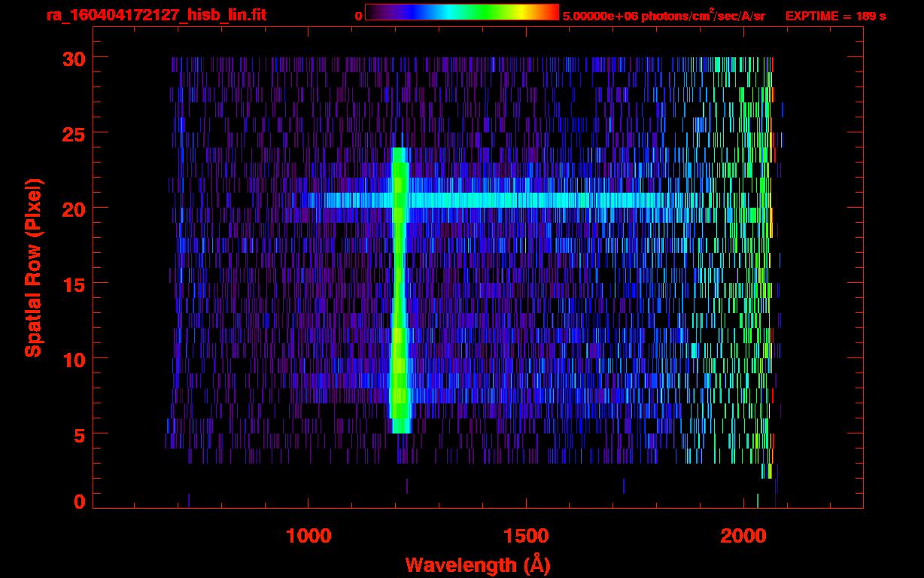Viewport: 924px width, 578px height.
Task: Click the EXPTIME = 189 s text
Action: coord(835,16)
